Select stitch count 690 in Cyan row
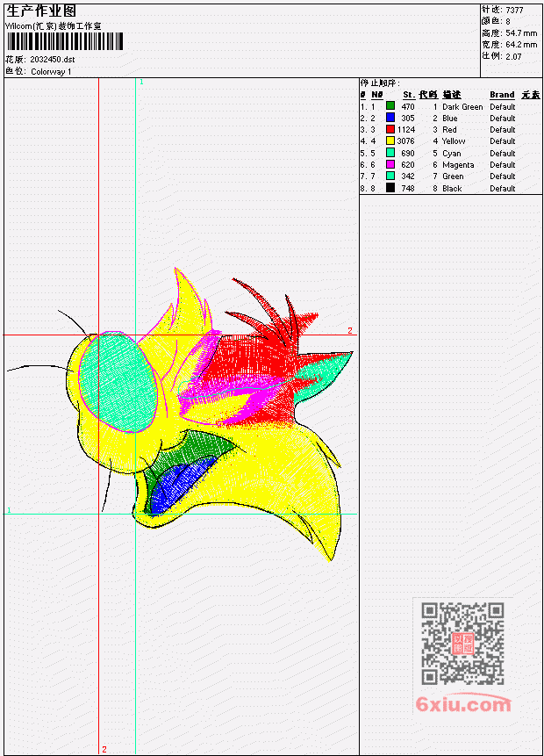 coord(408,154)
